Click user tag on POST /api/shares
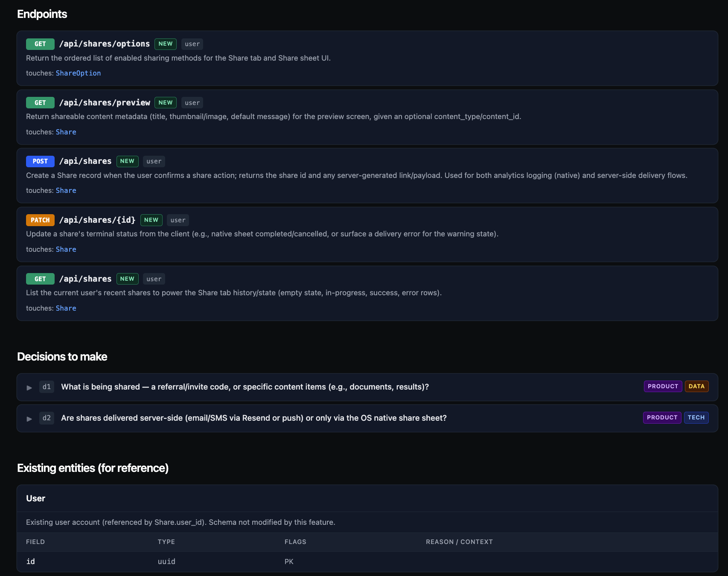 [154, 161]
